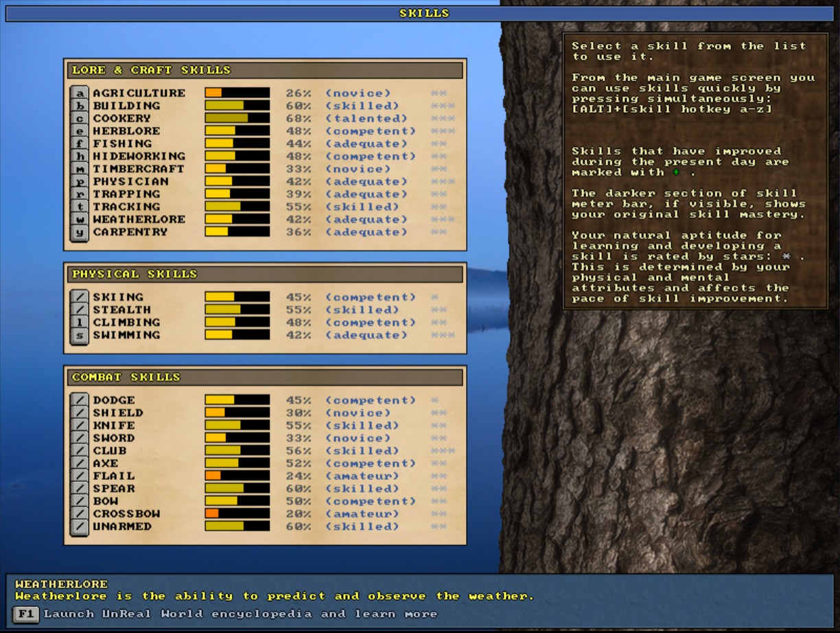840x633 pixels.
Task: Click the Building skill meter bar
Action: [237, 106]
